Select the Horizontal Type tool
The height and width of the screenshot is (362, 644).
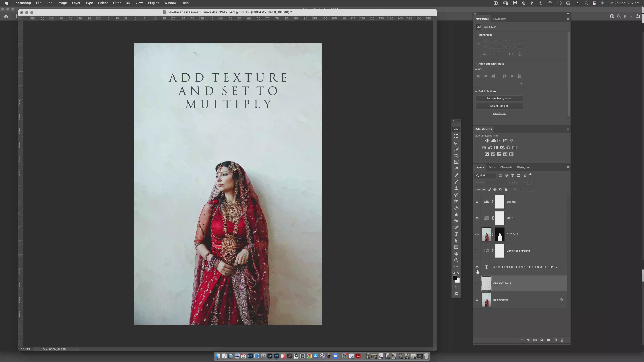point(456,234)
